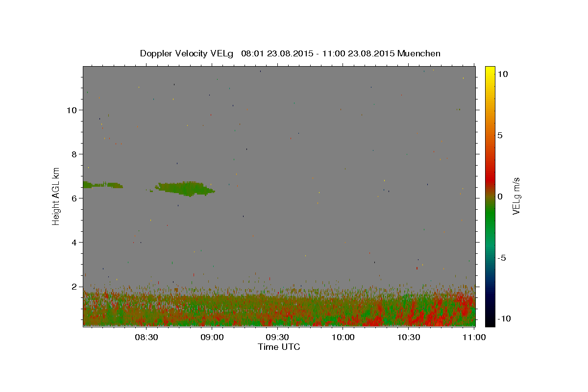Click the 'VELg m/s' colorbar label
The height and width of the screenshot is (392, 588).
click(516, 196)
